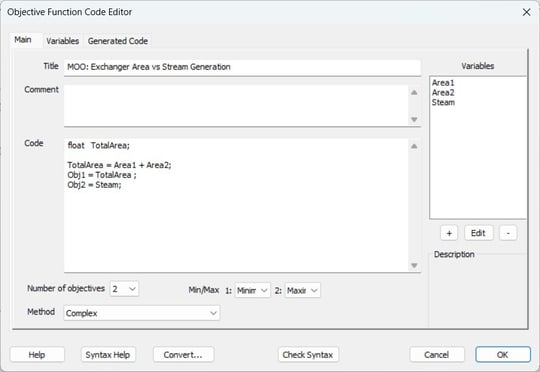Image resolution: width=540 pixels, height=372 pixels.
Task: Click the line 'Obj2 = Steam;'
Action: pos(94,185)
